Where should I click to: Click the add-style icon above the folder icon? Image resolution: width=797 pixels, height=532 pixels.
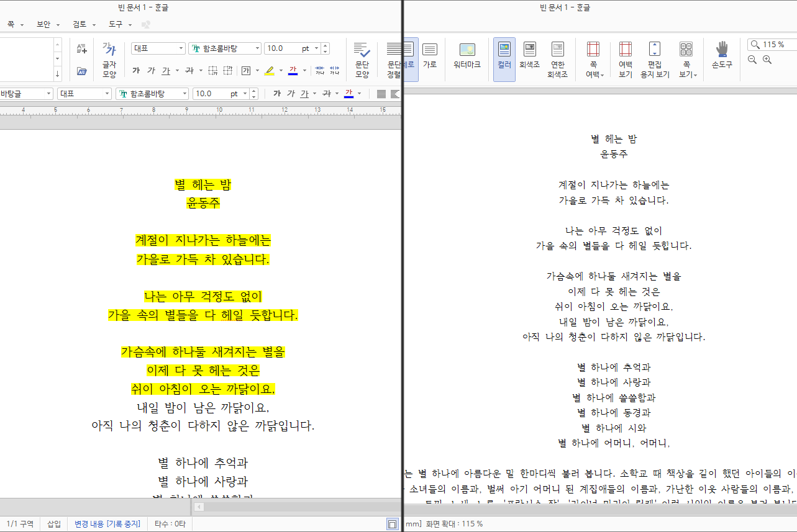coord(82,48)
